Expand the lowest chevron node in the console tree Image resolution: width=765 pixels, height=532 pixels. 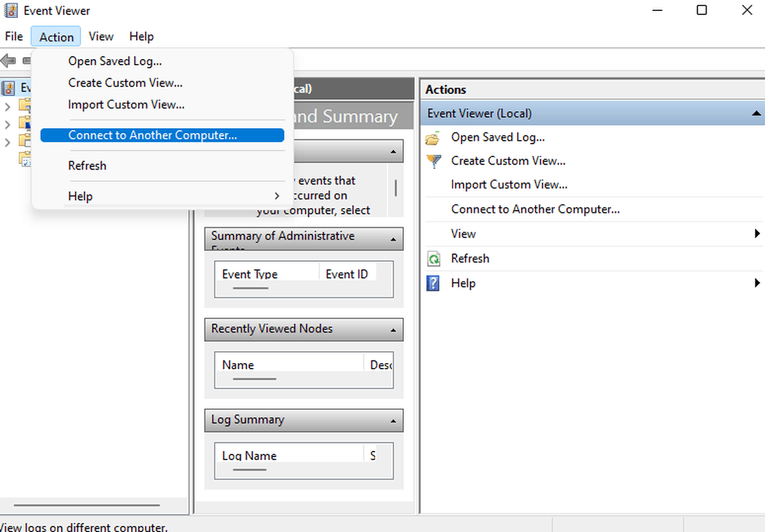[x=8, y=142]
